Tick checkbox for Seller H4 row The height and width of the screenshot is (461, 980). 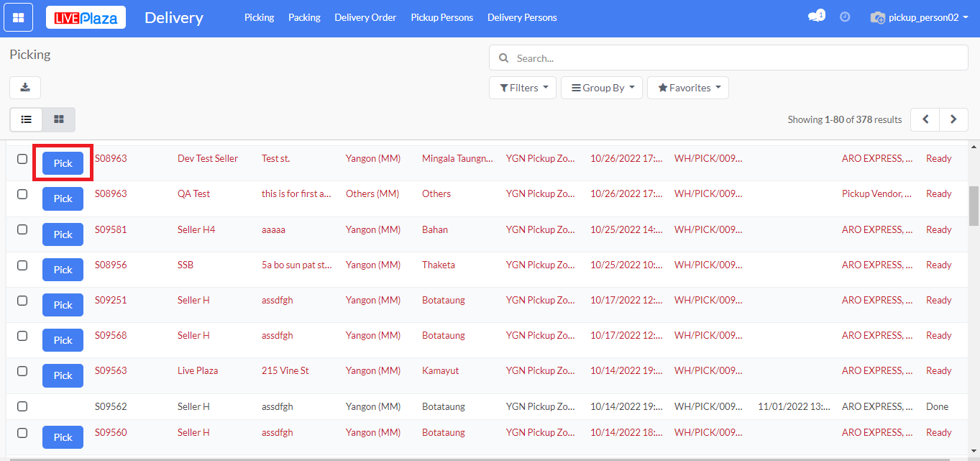tap(22, 229)
